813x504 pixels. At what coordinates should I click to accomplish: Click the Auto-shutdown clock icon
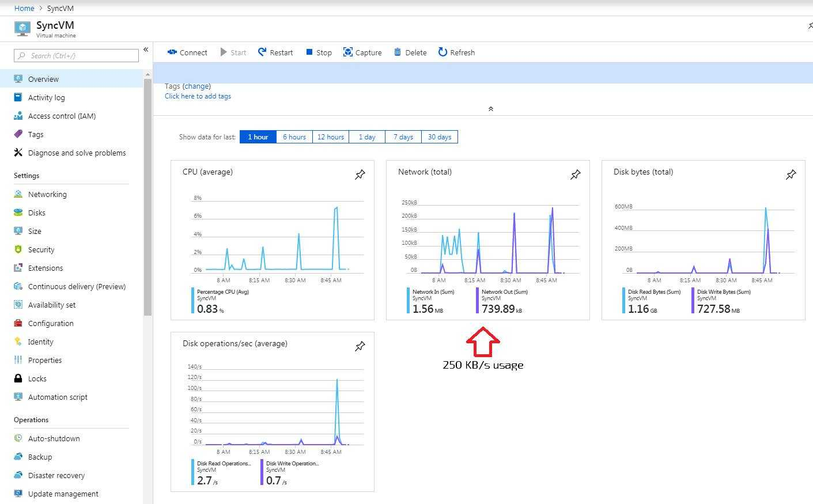click(18, 438)
